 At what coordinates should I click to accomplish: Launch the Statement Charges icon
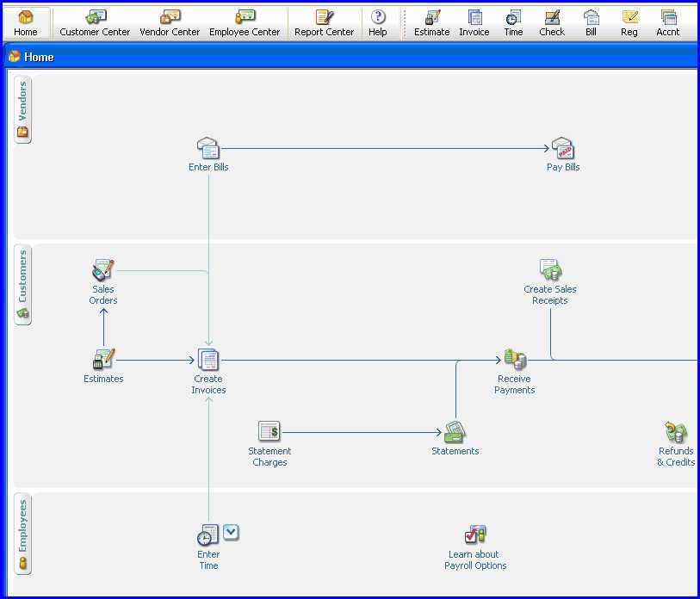tap(269, 432)
